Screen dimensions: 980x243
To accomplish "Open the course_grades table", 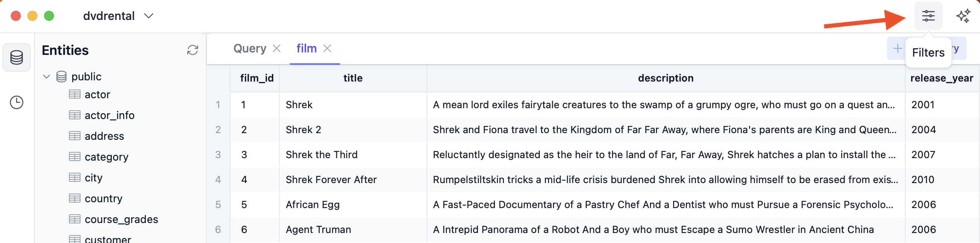I will click(x=121, y=219).
